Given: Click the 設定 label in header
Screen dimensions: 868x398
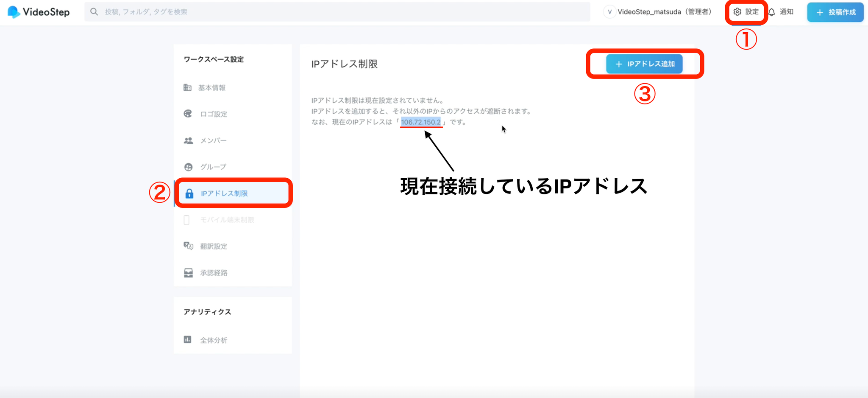Looking at the screenshot, I should click(752, 12).
